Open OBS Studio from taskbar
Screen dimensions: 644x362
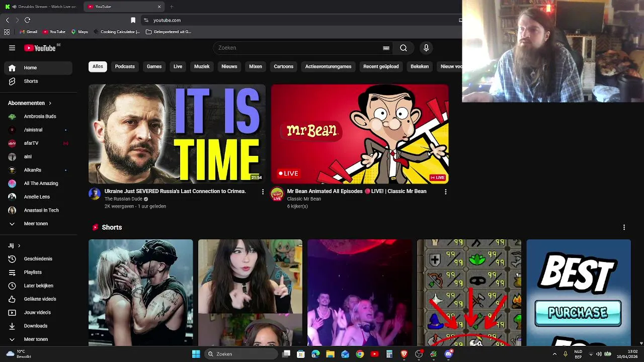click(x=419, y=354)
